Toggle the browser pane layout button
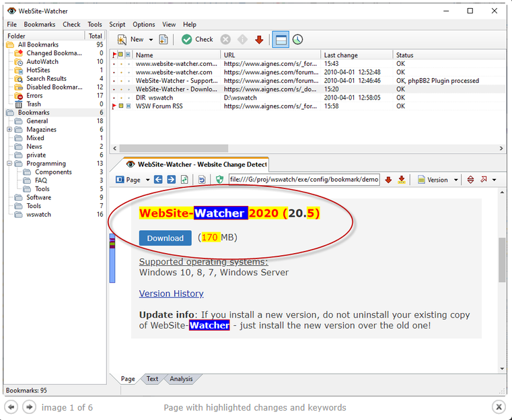This screenshot has width=512, height=420. [281, 40]
